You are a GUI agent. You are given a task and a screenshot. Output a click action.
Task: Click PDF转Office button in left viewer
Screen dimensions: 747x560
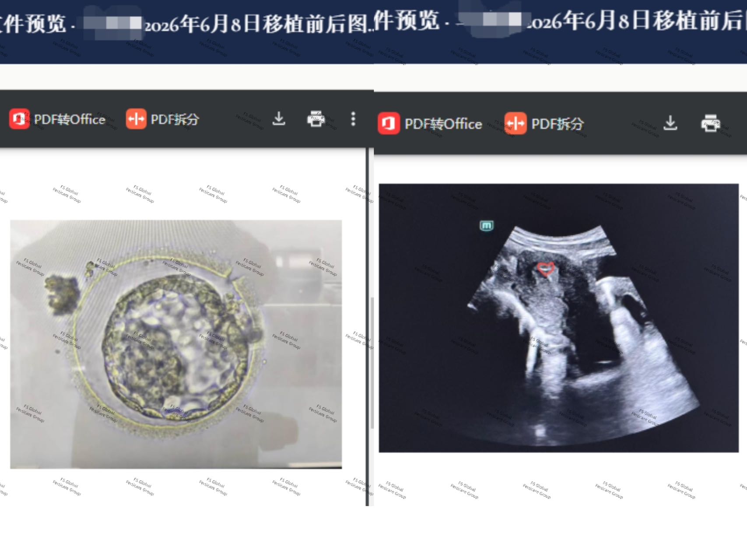[x=57, y=119]
